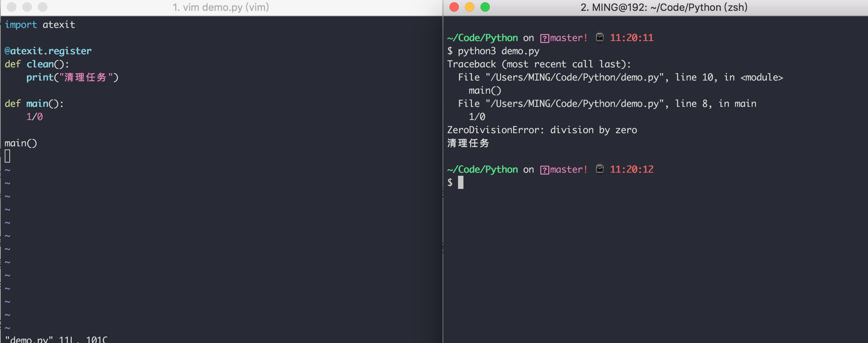Minimize the zsh terminal window with yellow button
The height and width of the screenshot is (343, 868).
pyautogui.click(x=470, y=7)
